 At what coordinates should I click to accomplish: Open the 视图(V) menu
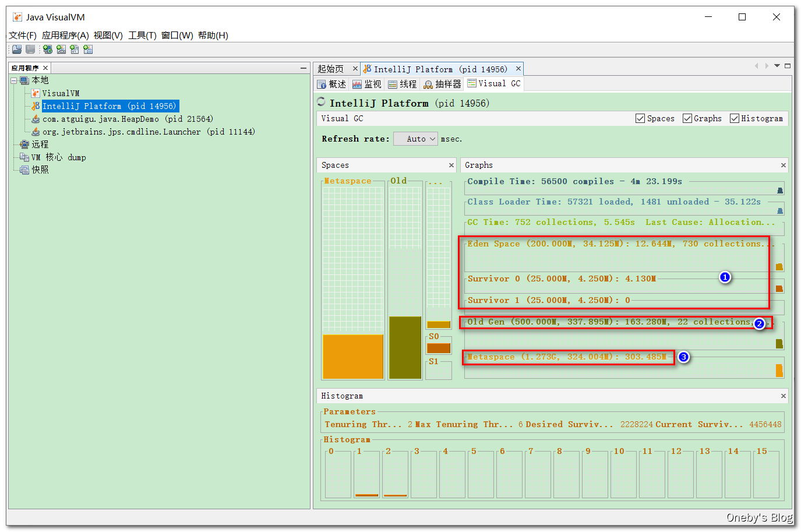click(108, 36)
